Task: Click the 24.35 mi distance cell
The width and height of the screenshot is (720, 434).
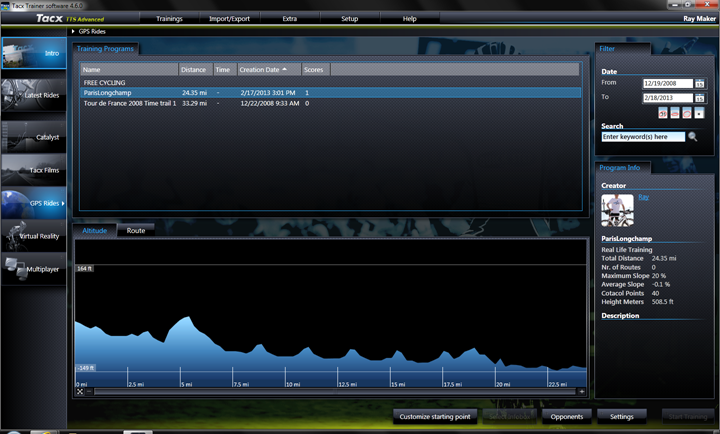Action: pos(194,93)
